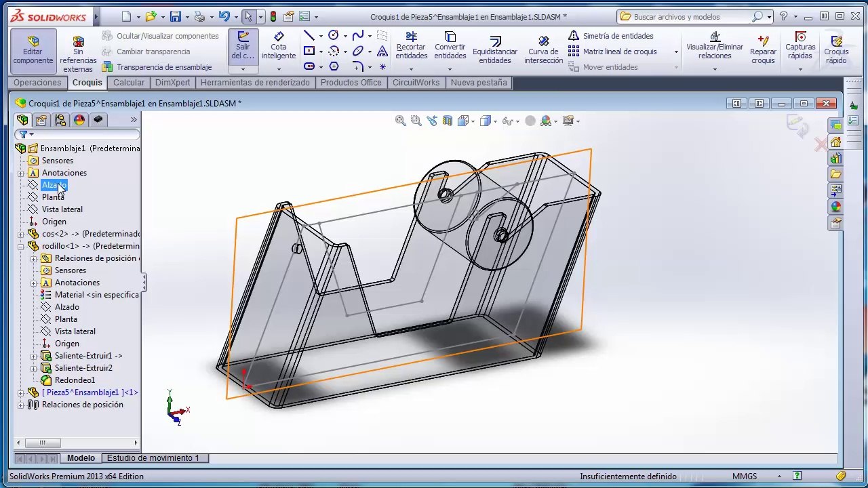
Task: Toggle the Select cursor tool
Action: (248, 16)
